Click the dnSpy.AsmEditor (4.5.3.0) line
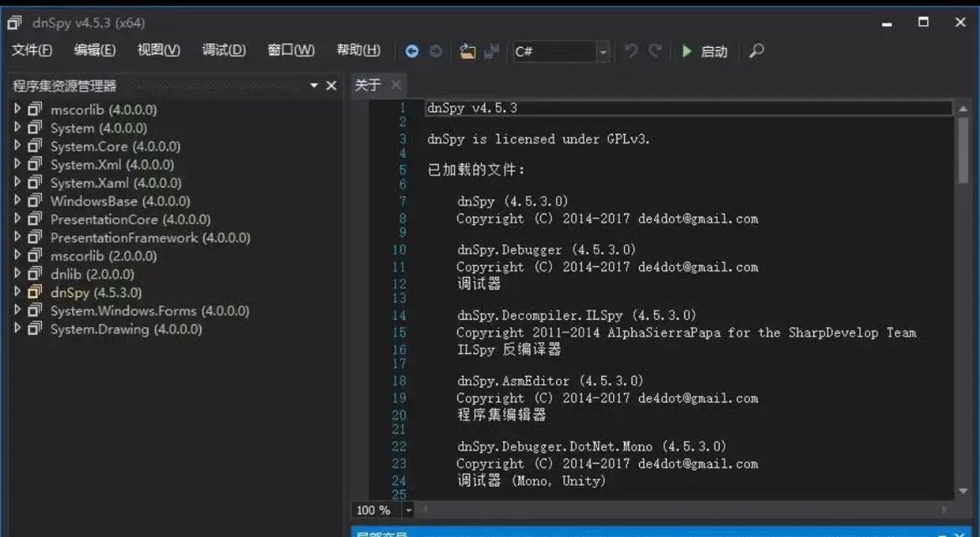980x537 pixels. [550, 381]
